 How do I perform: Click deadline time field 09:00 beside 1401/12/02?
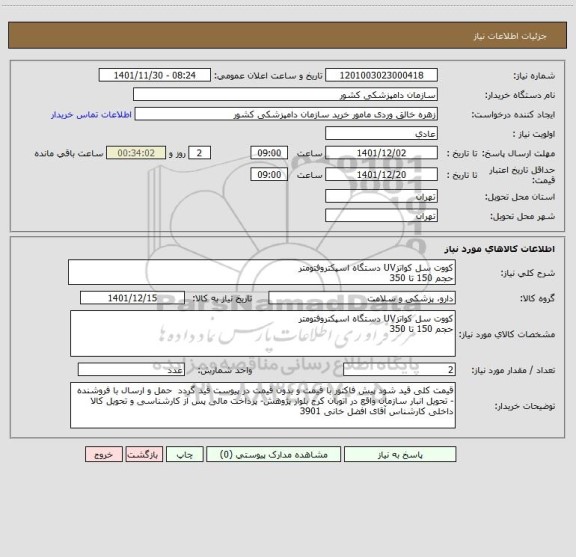[x=269, y=153]
